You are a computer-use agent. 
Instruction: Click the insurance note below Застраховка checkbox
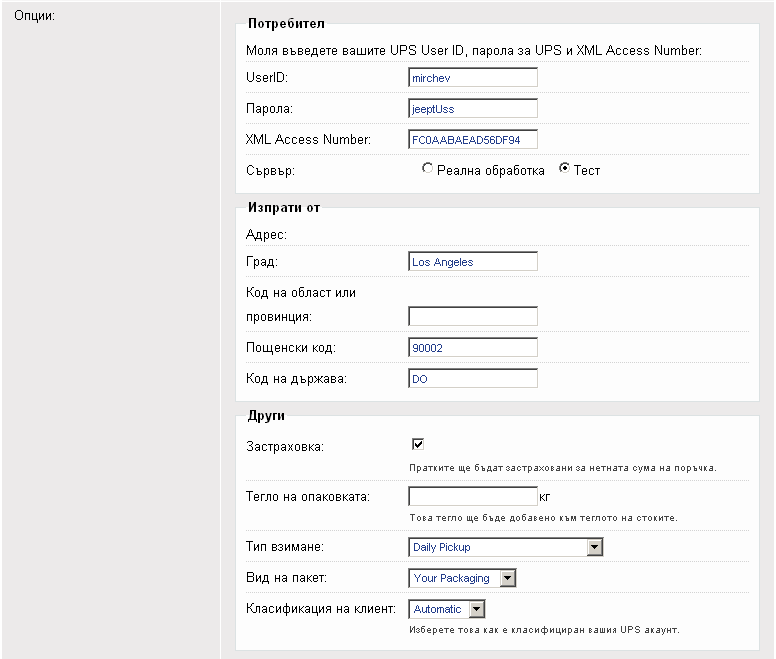(562, 467)
